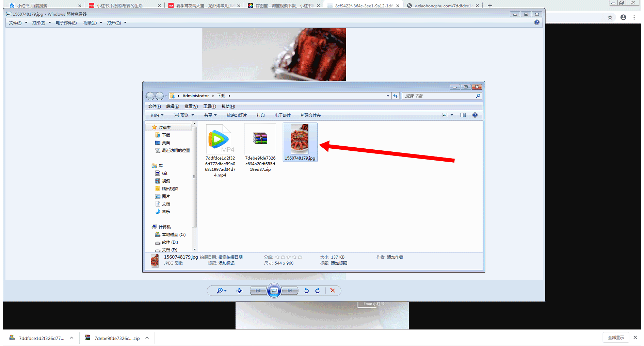The width and height of the screenshot is (644, 346).
Task: Click the 放映幻灯片 button
Action: point(237,115)
